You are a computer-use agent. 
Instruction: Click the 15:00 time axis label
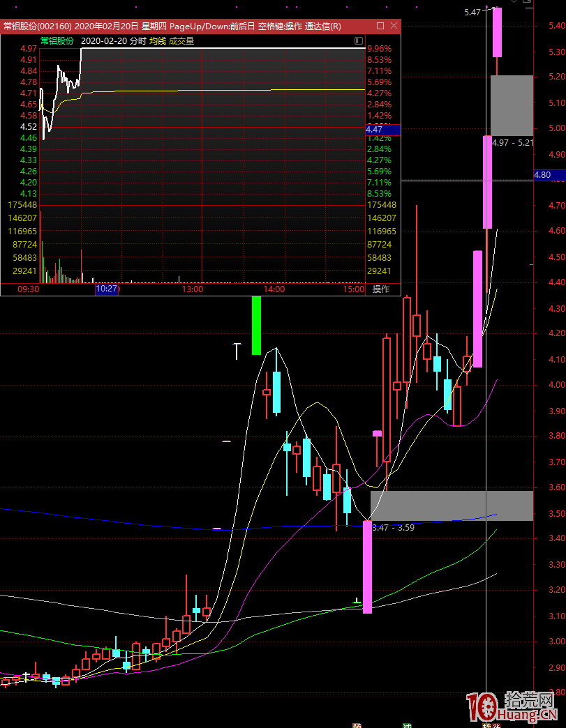pyautogui.click(x=354, y=289)
